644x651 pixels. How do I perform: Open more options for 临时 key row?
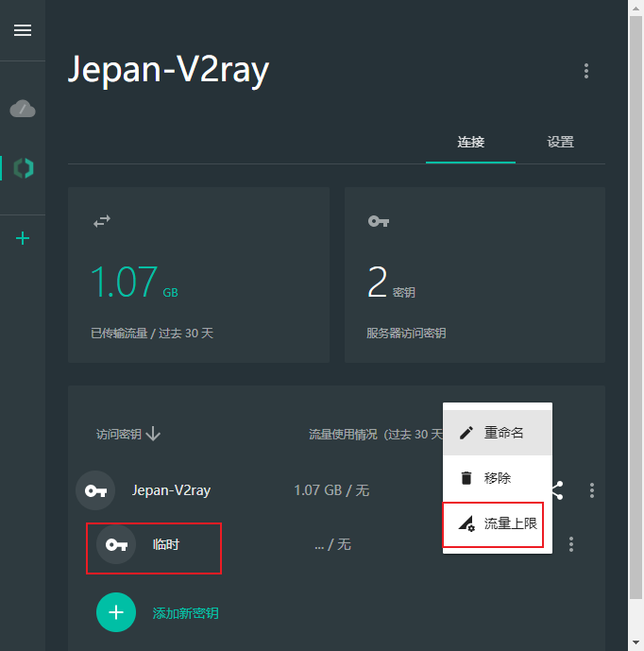(x=571, y=544)
